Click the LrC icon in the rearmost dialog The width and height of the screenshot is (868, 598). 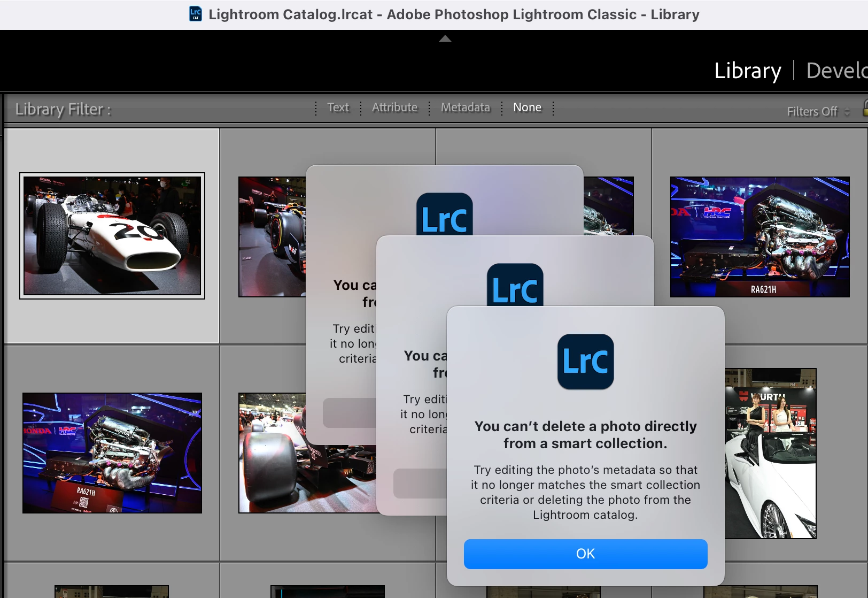click(444, 214)
